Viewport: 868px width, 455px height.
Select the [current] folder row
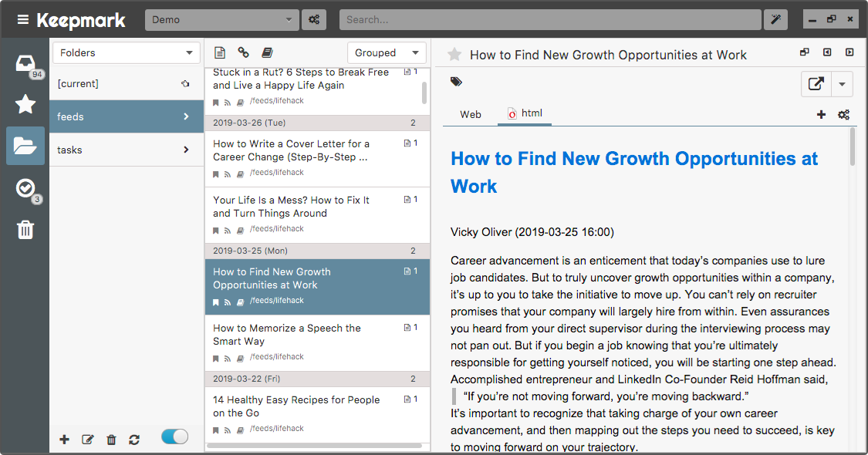pyautogui.click(x=127, y=83)
